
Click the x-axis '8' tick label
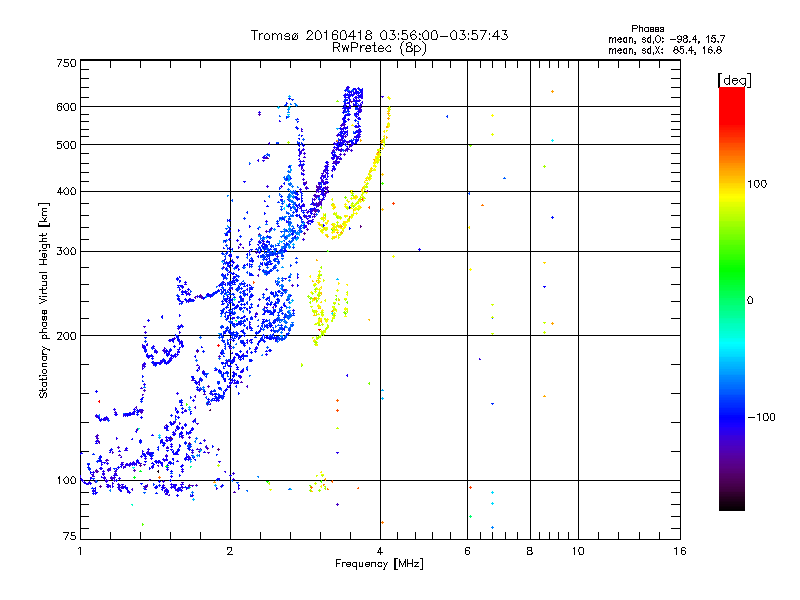click(x=530, y=551)
